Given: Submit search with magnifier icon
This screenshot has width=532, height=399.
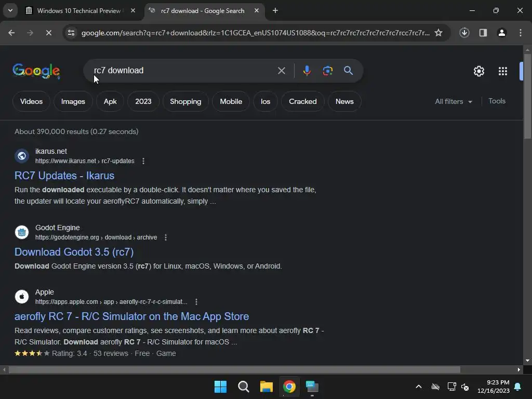Looking at the screenshot, I should click(x=348, y=71).
